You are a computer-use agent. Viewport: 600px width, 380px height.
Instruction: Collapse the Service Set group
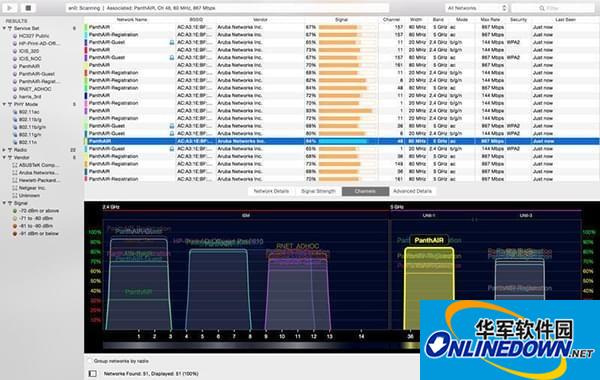coord(4,28)
